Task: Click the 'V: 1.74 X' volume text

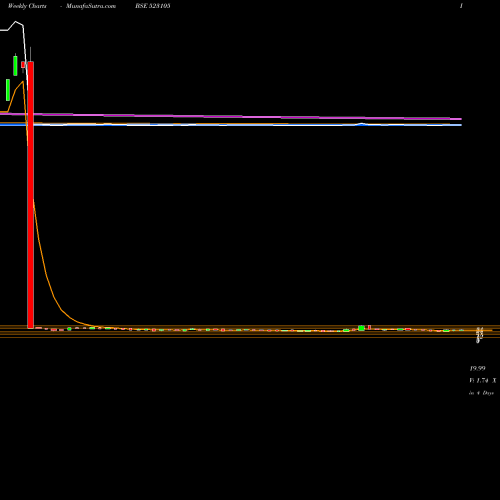Action: 483,380
